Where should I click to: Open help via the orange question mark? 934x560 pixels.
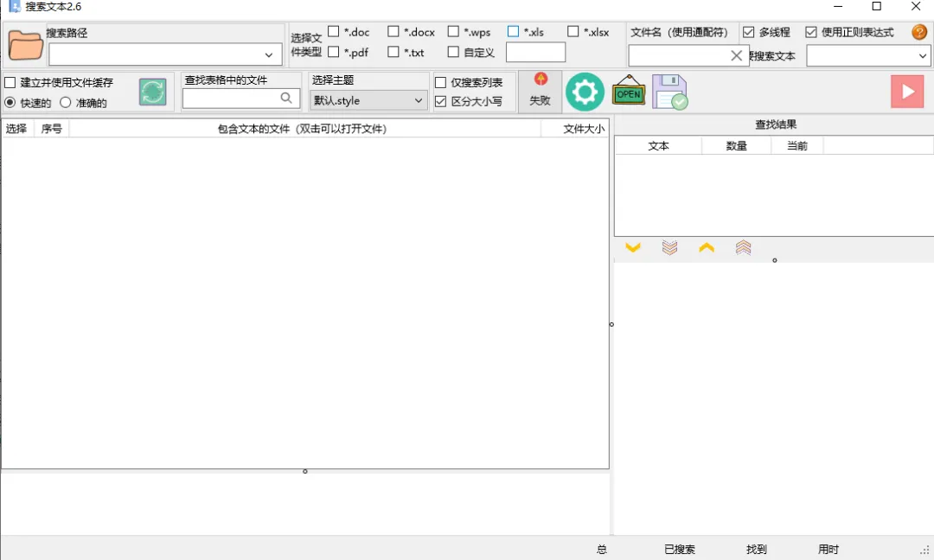coord(918,32)
